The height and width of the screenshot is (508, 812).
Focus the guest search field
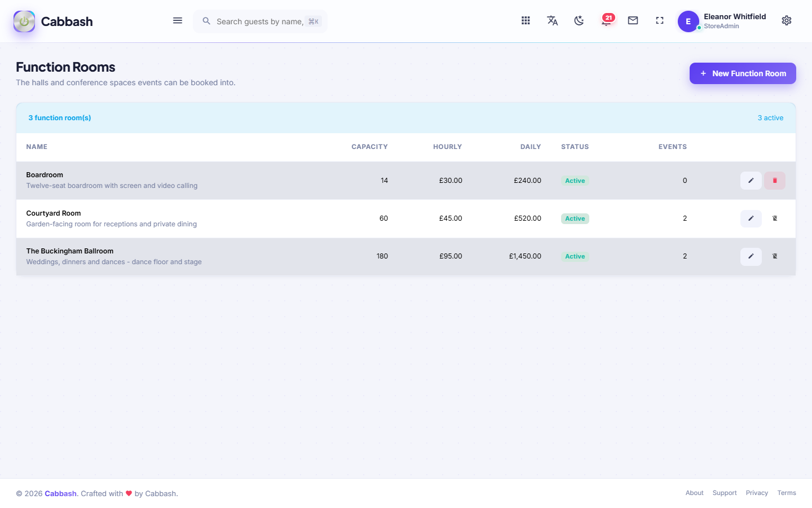(x=261, y=21)
